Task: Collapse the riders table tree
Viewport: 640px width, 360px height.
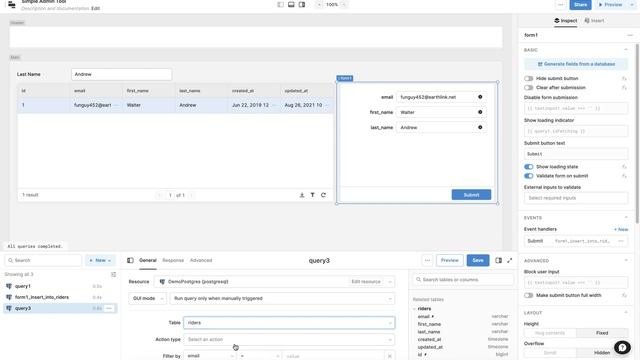Action: (415, 309)
